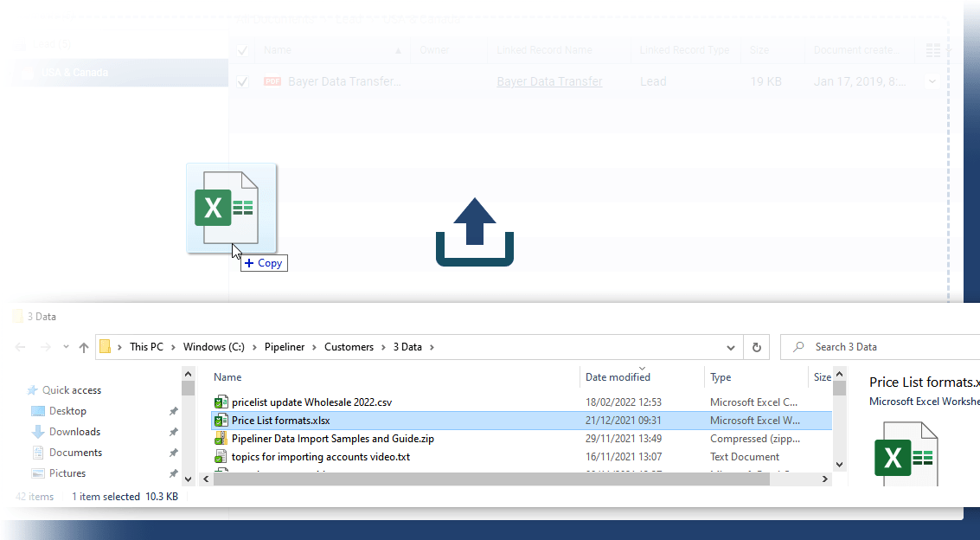Image resolution: width=980 pixels, height=540 pixels.
Task: Expand the chevron after Customers in breadcrumb
Action: point(383,347)
